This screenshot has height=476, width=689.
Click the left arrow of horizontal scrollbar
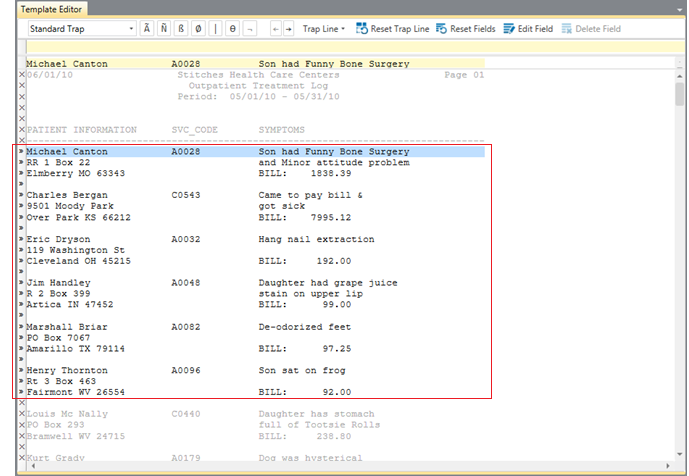[x=33, y=465]
